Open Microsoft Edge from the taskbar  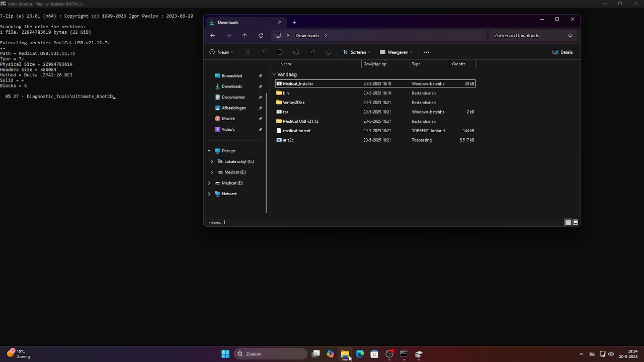360,354
